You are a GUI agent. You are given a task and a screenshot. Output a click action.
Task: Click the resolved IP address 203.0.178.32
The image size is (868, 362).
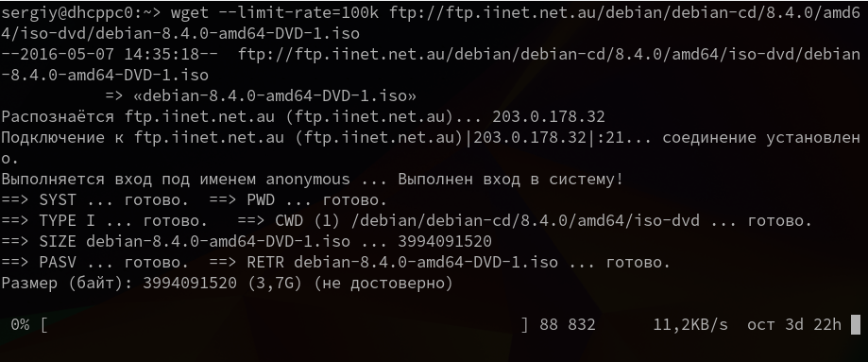tap(549, 117)
